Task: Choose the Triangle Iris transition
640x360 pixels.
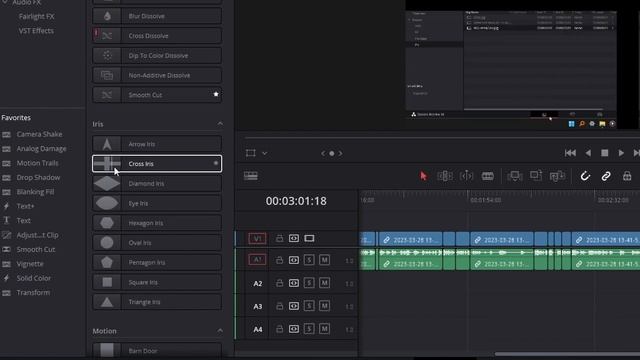Action: coord(157,302)
